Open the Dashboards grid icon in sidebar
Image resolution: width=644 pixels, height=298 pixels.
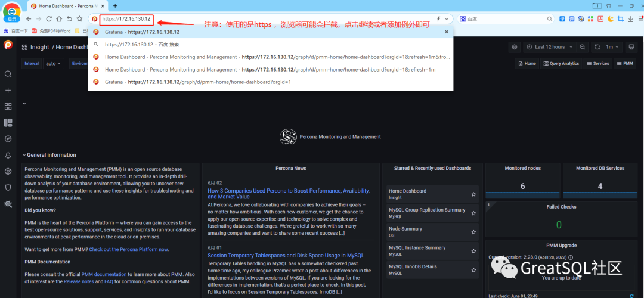(8, 106)
